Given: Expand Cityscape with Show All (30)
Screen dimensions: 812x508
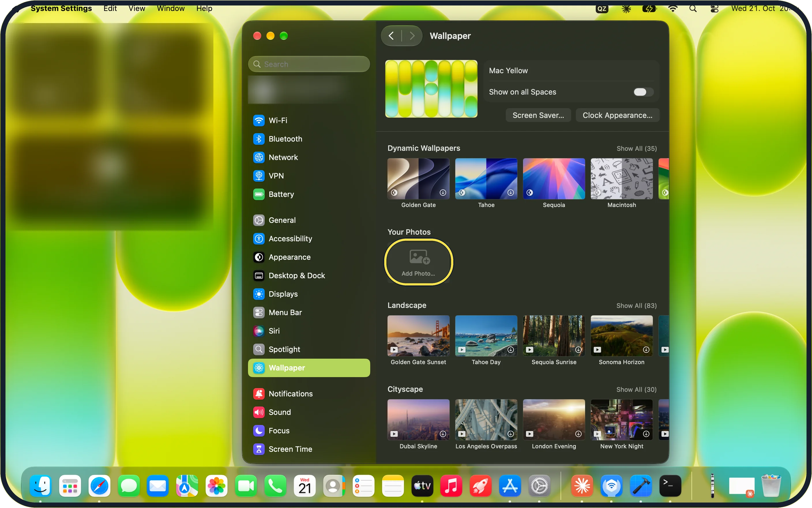Looking at the screenshot, I should [x=636, y=390].
